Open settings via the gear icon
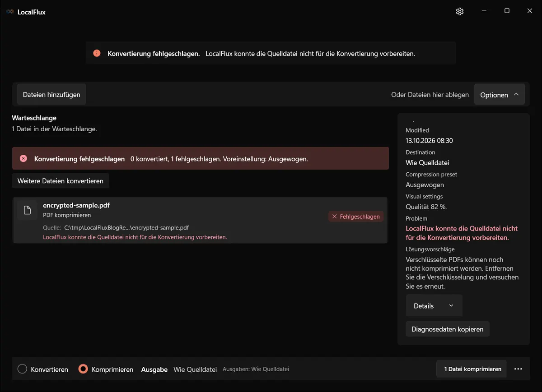The width and height of the screenshot is (542, 392). [x=460, y=12]
